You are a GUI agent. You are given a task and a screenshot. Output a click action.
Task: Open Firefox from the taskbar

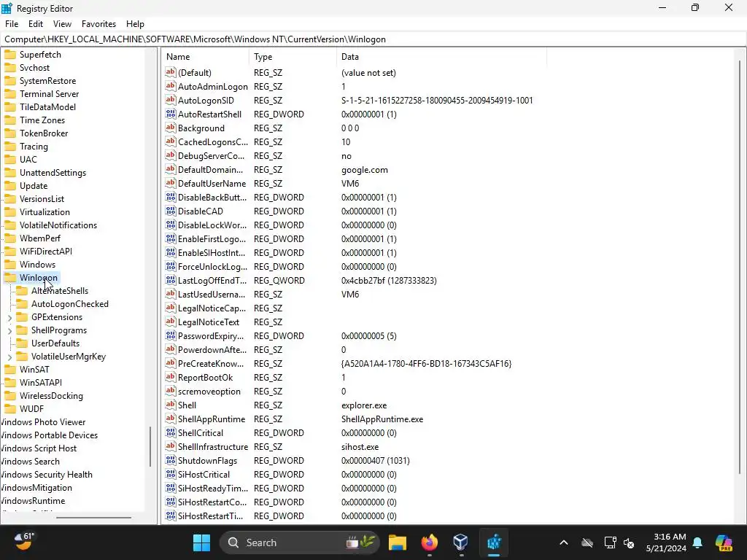click(x=429, y=542)
